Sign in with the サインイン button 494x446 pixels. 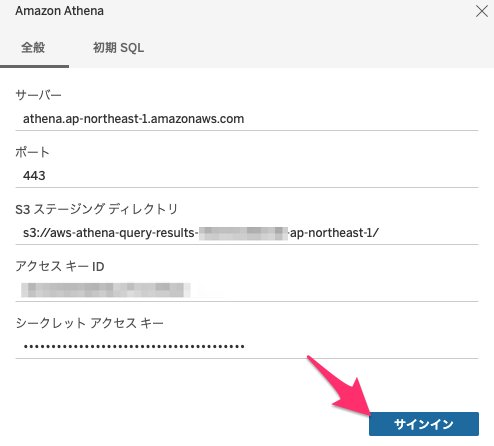tap(424, 424)
